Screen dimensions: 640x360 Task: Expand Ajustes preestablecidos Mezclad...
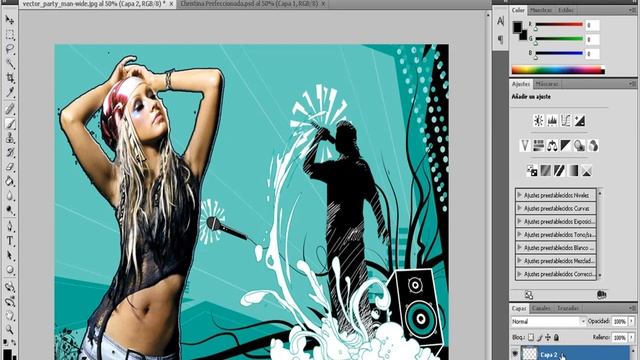(x=520, y=260)
